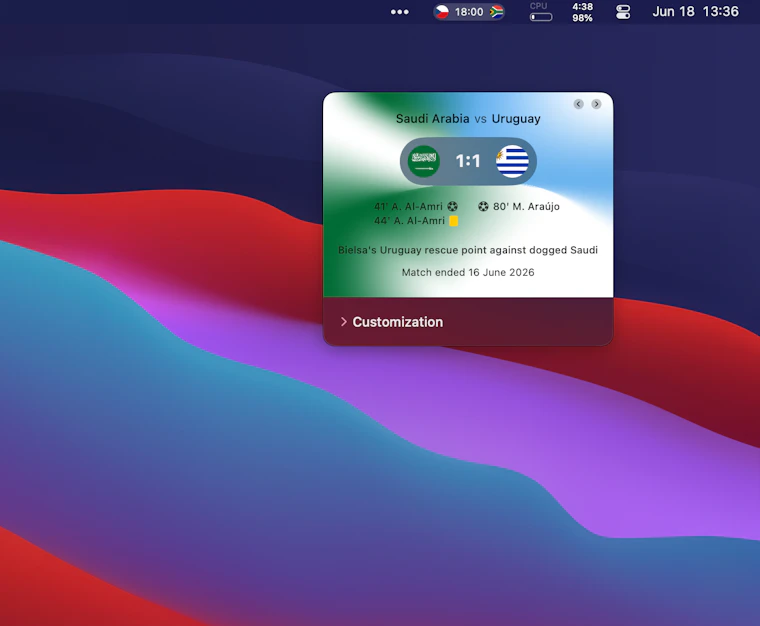Open the three-dots menu bar overflow
Screen dimensions: 760x626
point(400,12)
